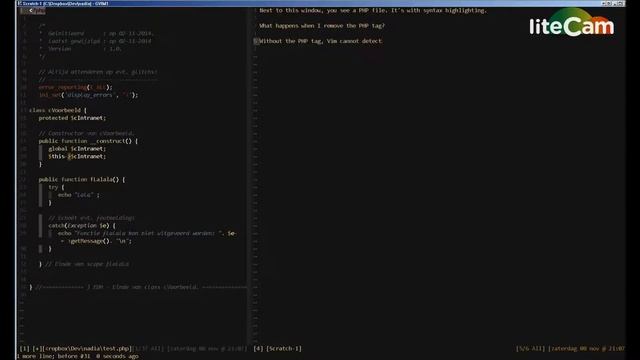
Task: Click the test.php status line label
Action: pyautogui.click(x=76, y=349)
